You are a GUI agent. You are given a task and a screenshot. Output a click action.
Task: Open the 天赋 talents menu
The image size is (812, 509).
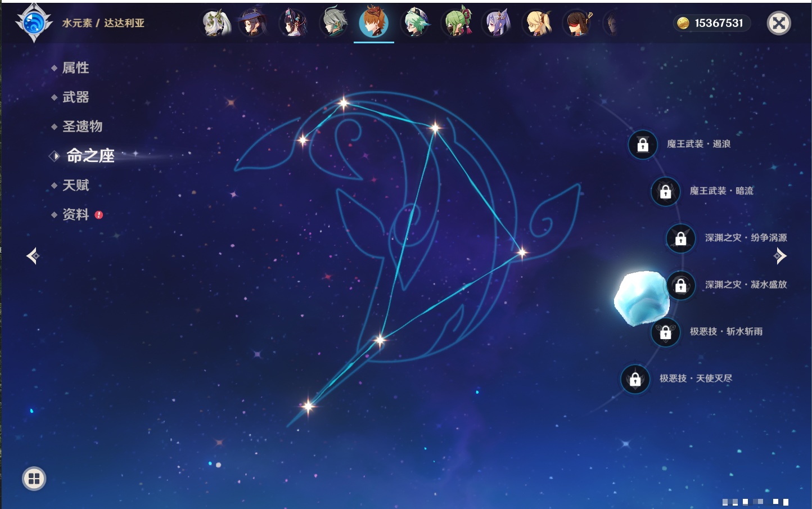click(75, 185)
